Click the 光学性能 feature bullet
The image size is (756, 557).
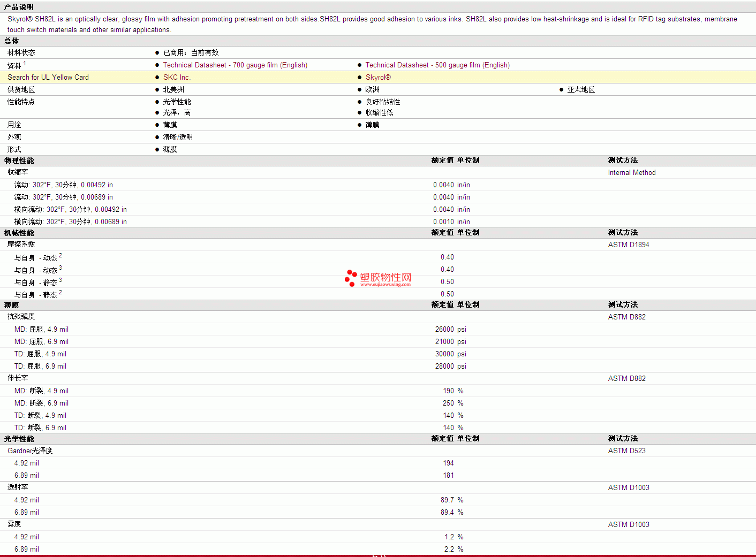coord(177,102)
